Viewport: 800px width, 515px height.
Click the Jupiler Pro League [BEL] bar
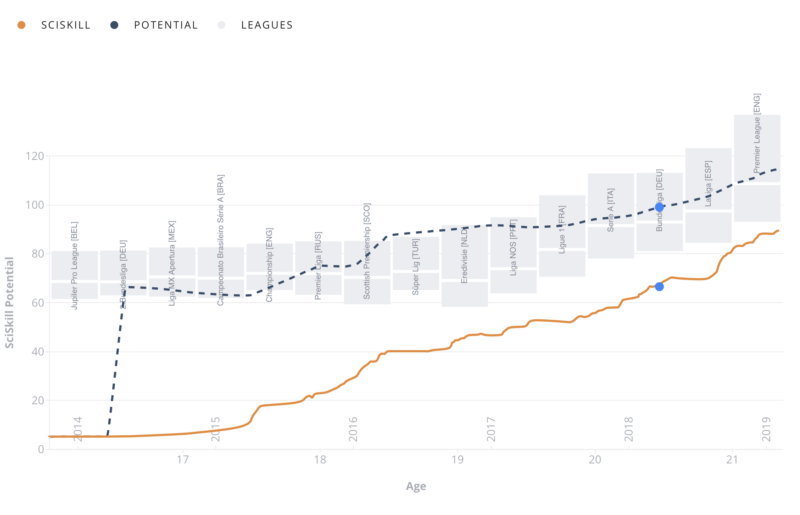pos(74,275)
